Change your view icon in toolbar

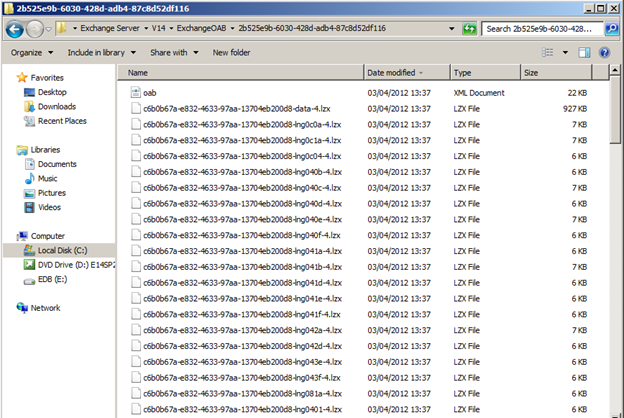548,52
